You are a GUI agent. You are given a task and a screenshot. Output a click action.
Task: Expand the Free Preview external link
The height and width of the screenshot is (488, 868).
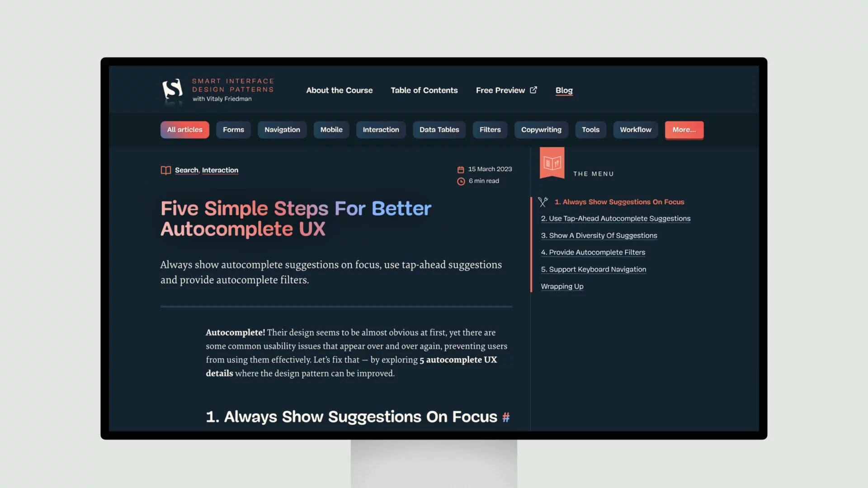tap(506, 90)
